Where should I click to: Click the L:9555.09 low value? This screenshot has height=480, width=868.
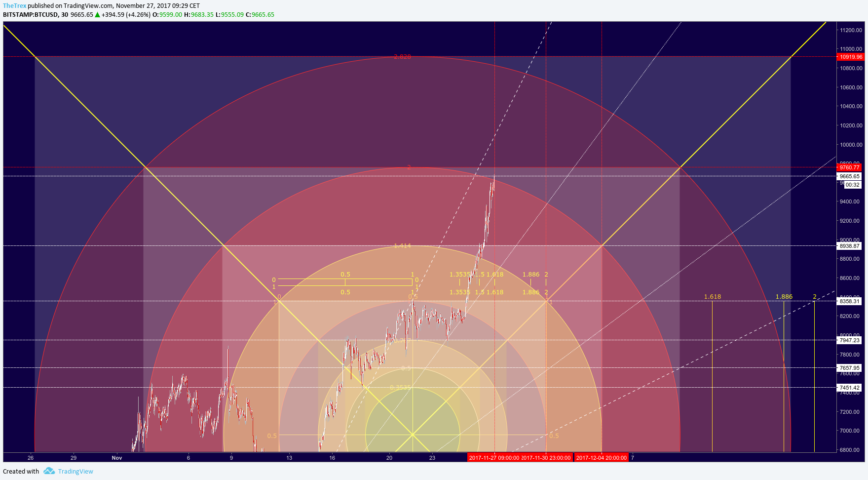230,15
